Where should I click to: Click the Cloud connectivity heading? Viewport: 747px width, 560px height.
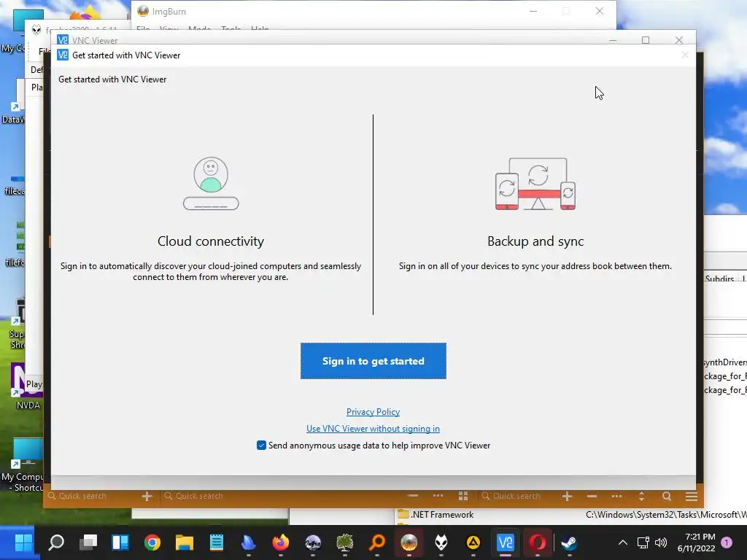pos(211,241)
